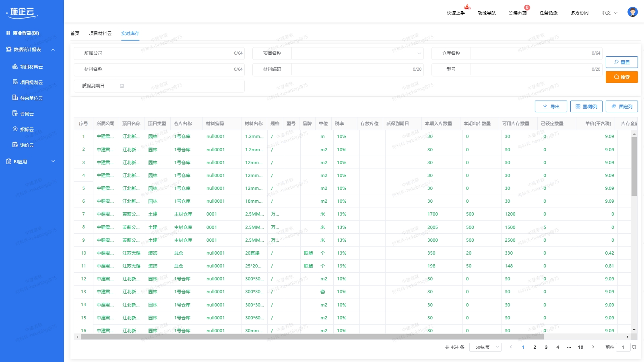This screenshot has height=362, width=644.
Task: Click the user avatar icon
Action: click(632, 12)
